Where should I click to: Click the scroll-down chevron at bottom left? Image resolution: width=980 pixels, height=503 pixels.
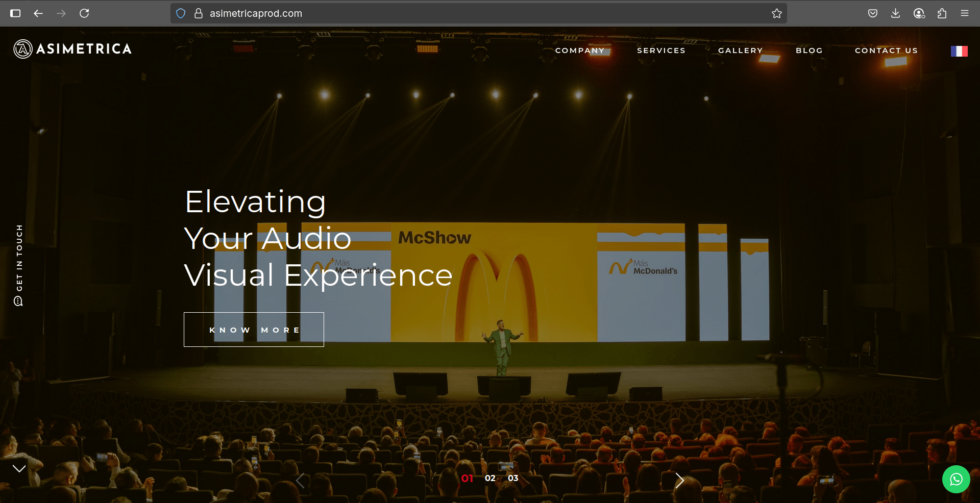tap(19, 468)
